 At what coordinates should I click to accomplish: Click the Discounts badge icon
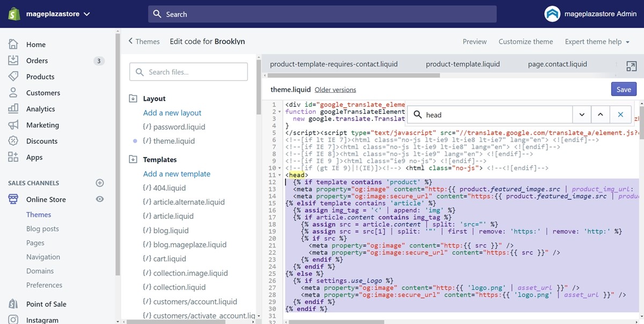point(13,141)
